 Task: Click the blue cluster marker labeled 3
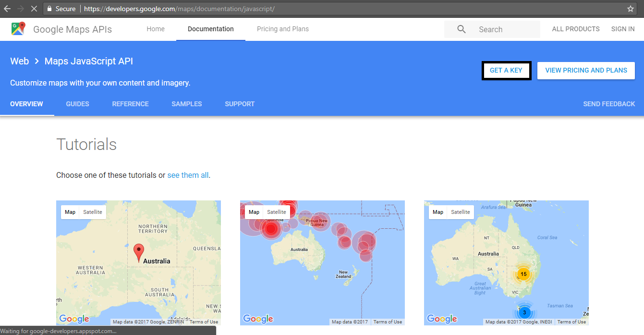[x=524, y=312]
